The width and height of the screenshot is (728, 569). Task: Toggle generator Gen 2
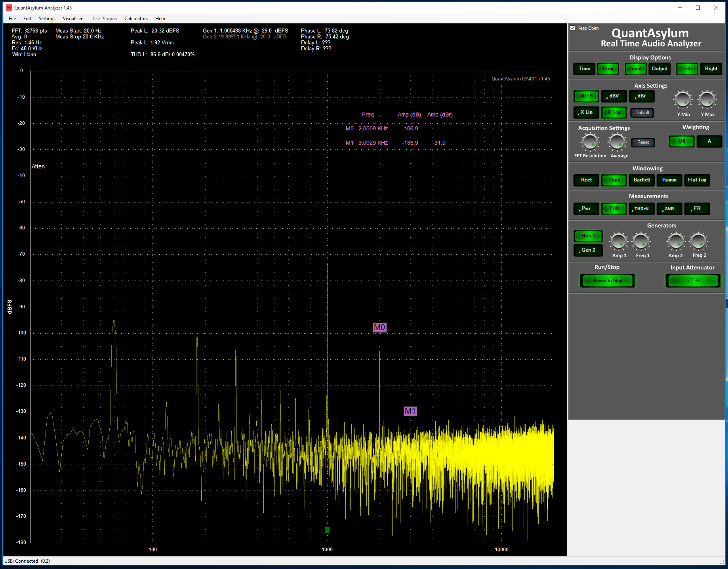(588, 250)
